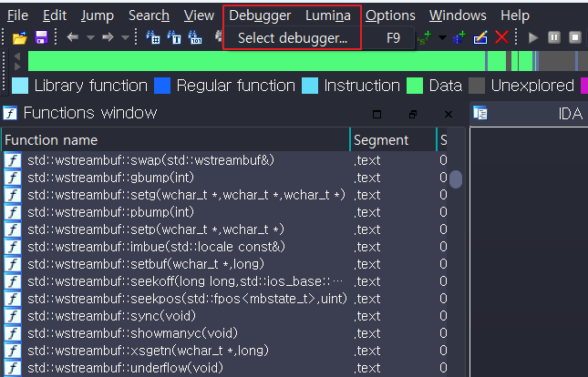Click the forward navigation arrow

(108, 37)
